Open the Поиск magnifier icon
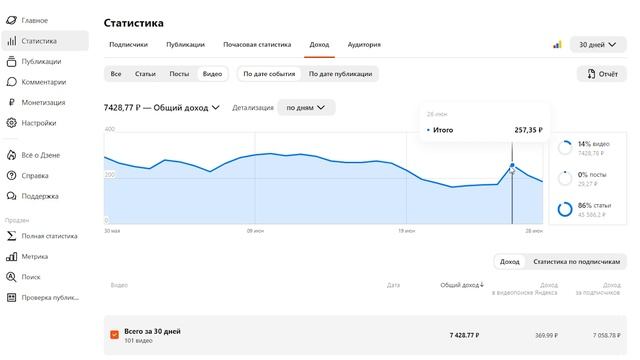The width and height of the screenshot is (640, 360). 11,277
